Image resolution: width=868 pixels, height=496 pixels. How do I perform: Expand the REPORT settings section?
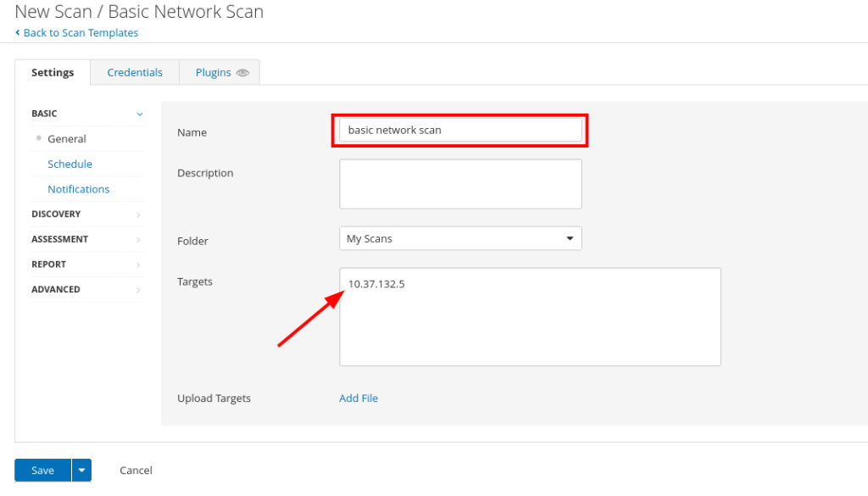point(87,265)
